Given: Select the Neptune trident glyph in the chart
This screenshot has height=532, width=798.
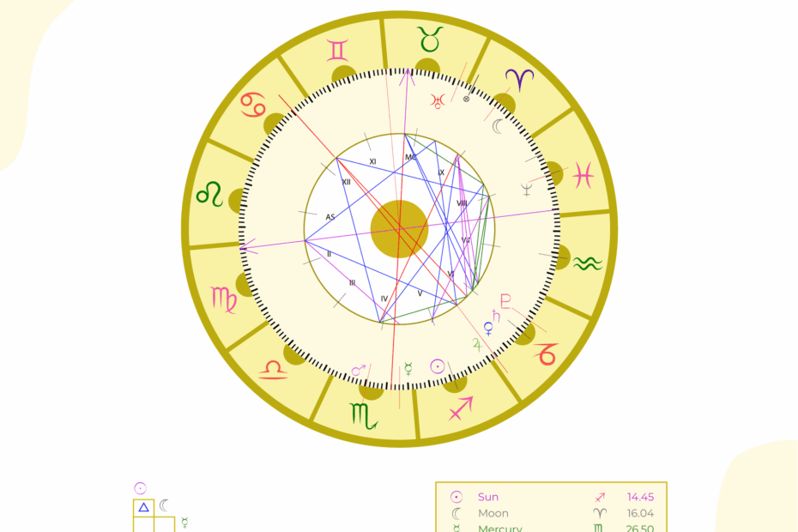Looking at the screenshot, I should (x=527, y=190).
